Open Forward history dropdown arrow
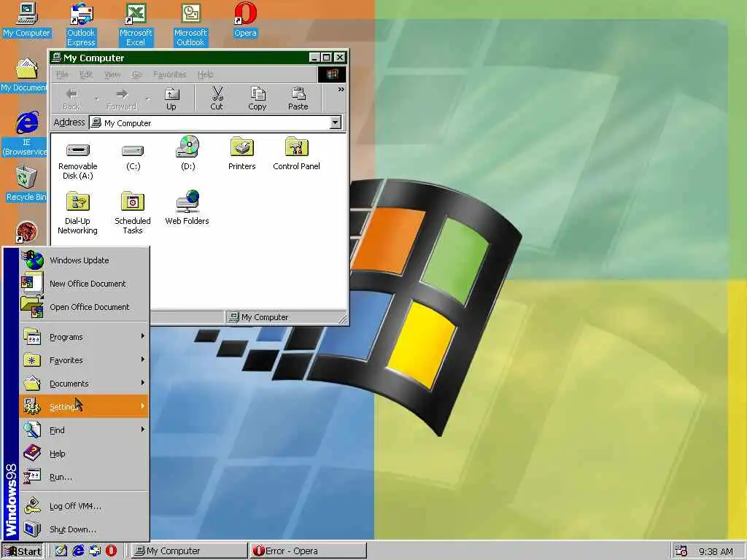This screenshot has height=560, width=747. tap(147, 99)
